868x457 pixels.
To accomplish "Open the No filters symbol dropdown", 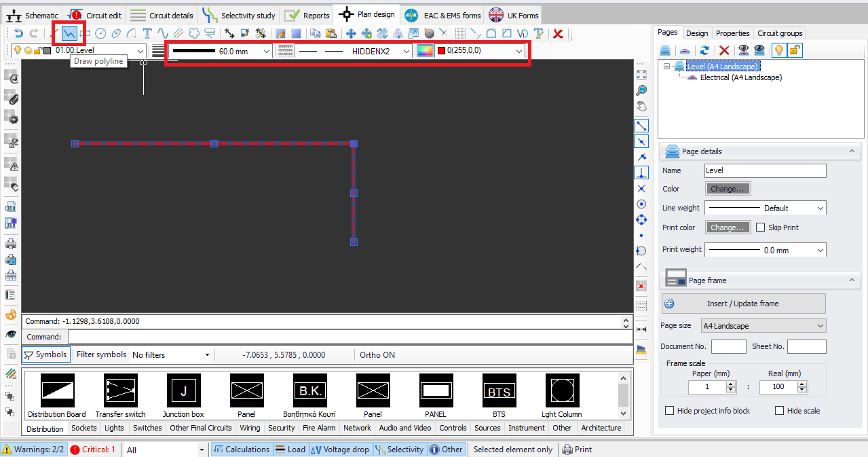I will [x=206, y=354].
